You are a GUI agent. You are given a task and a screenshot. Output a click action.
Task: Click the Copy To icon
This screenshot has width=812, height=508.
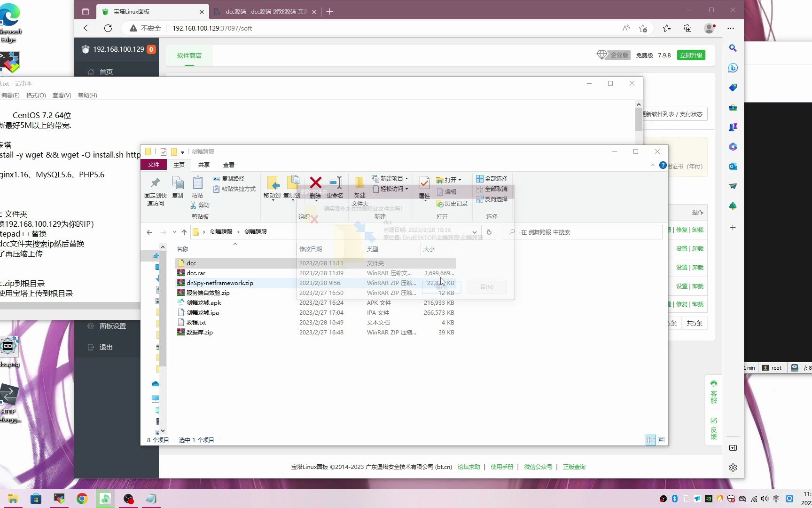pyautogui.click(x=292, y=188)
